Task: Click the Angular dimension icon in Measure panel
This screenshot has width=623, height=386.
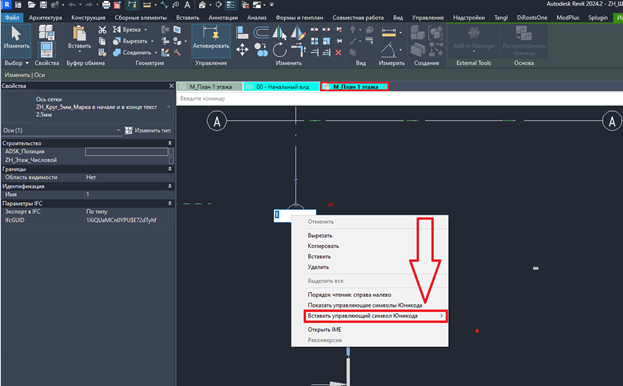Action: point(389,50)
